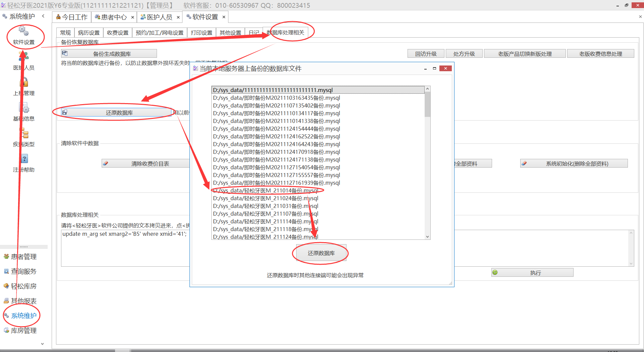Open the 打印设置 tab
Image resolution: width=644 pixels, height=352 pixels.
click(202, 33)
